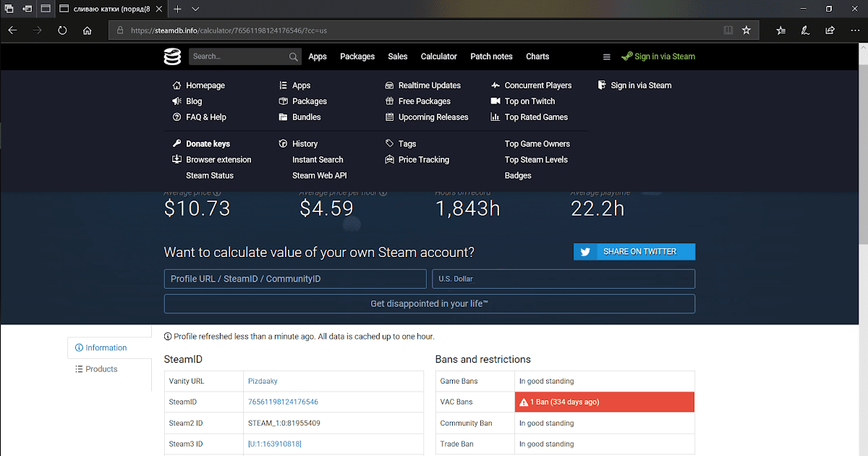Screen dimensions: 868x456
Task: Open Apps in the dropdown panel
Action: click(x=294, y=85)
